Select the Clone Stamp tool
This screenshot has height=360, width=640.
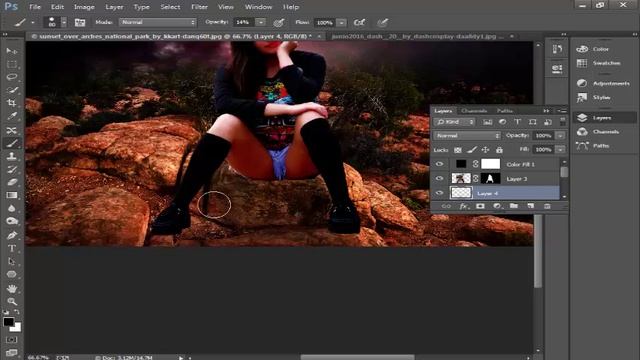(x=12, y=156)
